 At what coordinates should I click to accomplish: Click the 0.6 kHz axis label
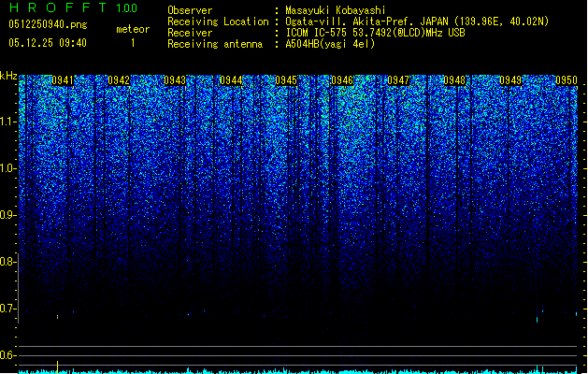click(x=7, y=355)
